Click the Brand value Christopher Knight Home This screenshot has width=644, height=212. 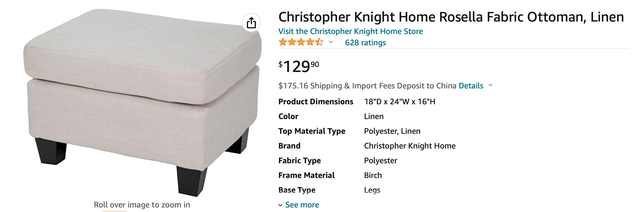tap(410, 146)
